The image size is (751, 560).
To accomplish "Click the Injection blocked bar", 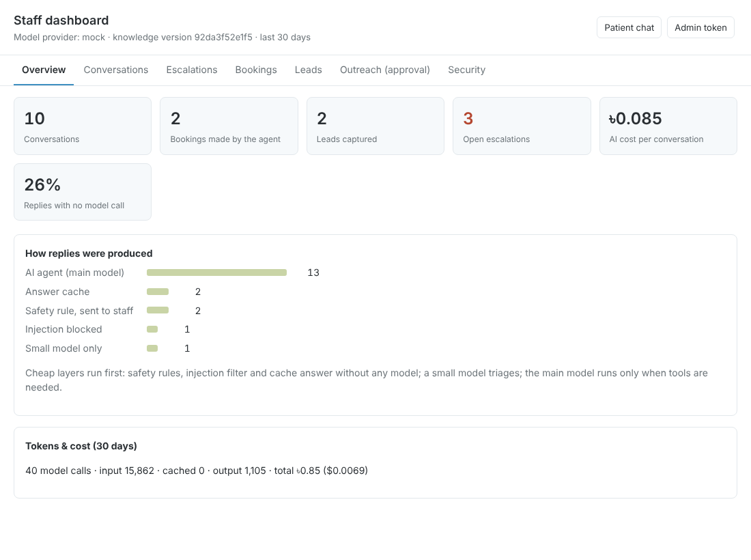I will coord(152,329).
